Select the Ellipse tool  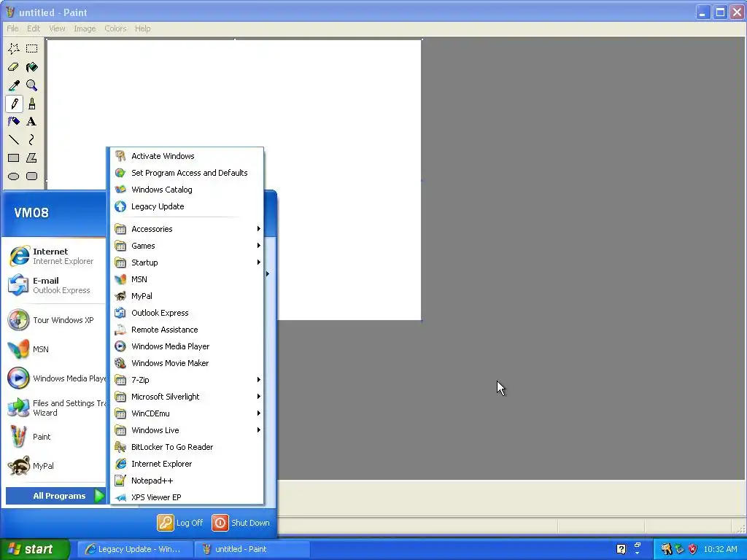tap(14, 176)
